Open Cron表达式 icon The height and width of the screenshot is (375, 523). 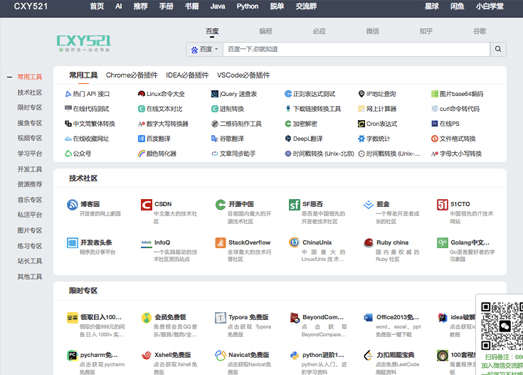click(361, 124)
